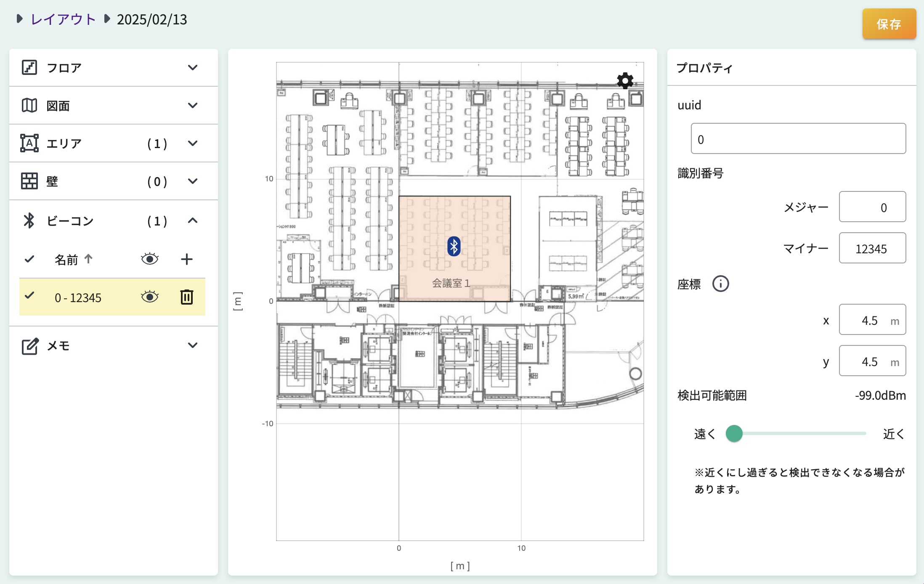The image size is (924, 584).
Task: Expand the メモ section
Action: [x=193, y=345]
